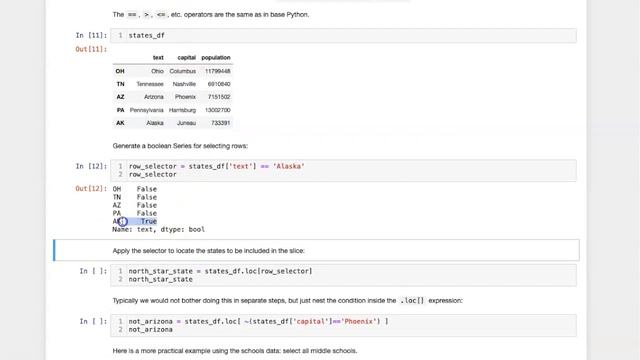
Task: Click the 'population' column header
Action: click(x=216, y=58)
